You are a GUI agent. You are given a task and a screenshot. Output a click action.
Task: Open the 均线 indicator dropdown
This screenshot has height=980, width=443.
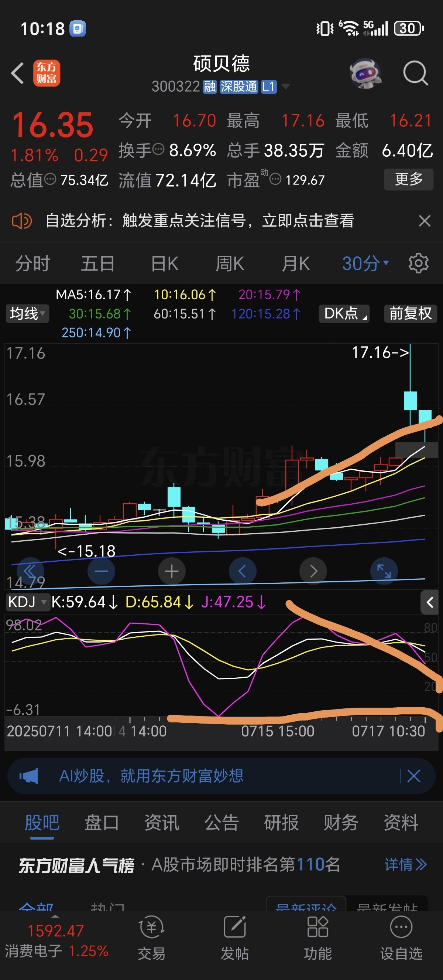click(x=27, y=313)
